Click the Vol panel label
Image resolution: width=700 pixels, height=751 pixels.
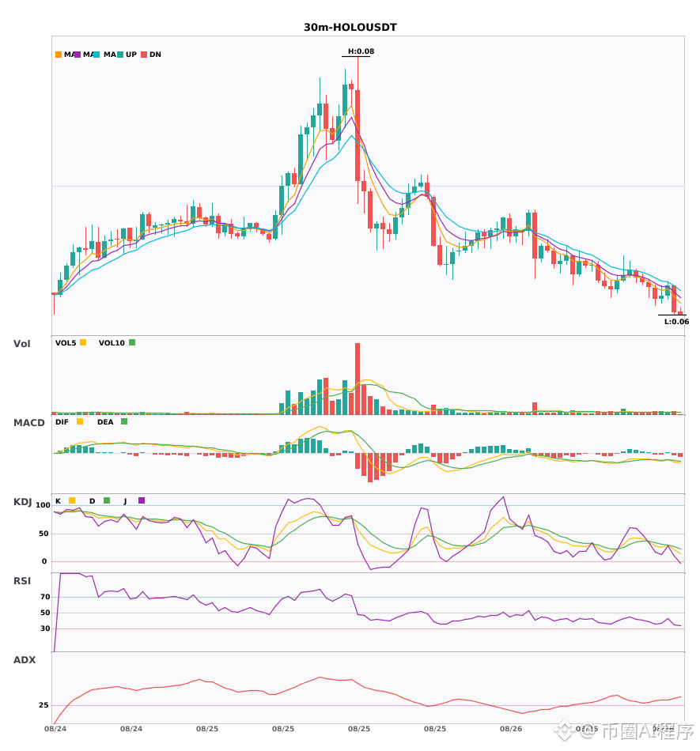click(x=21, y=344)
